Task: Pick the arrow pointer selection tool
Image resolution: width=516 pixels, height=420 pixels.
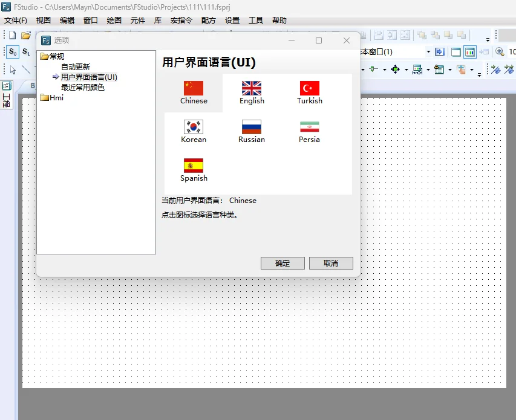Action: coord(13,69)
